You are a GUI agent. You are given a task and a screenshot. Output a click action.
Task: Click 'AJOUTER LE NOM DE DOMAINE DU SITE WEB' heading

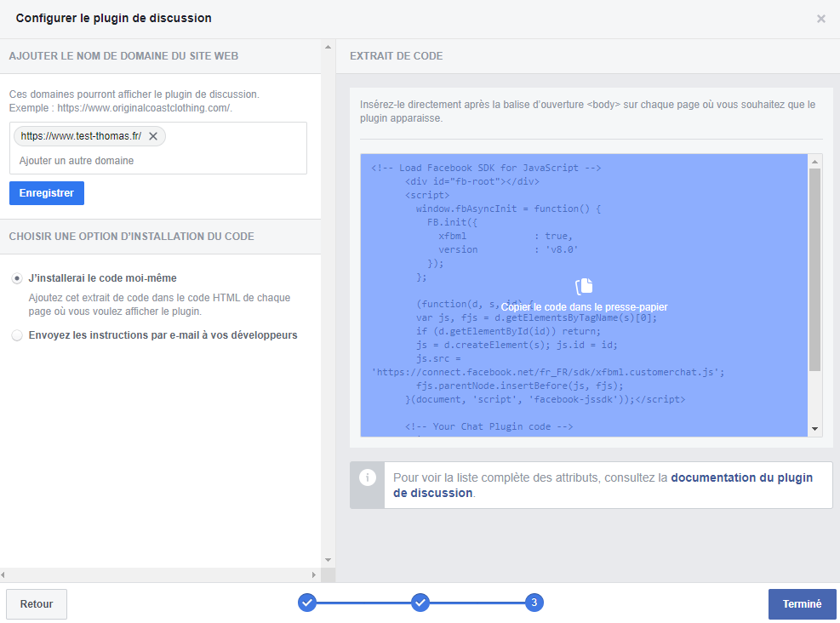[123, 55]
